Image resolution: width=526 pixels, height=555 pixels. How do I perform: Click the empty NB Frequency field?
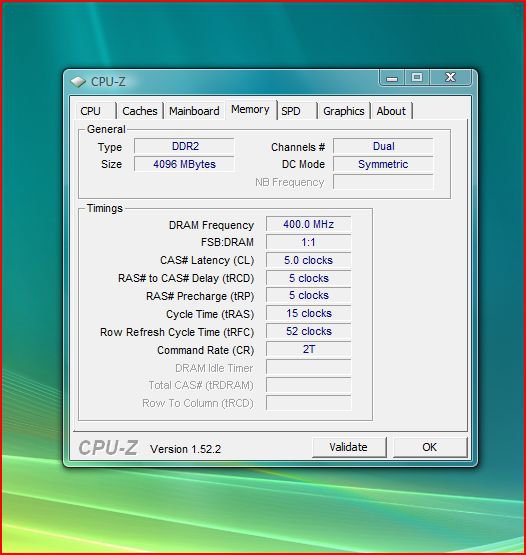pyautogui.click(x=383, y=182)
